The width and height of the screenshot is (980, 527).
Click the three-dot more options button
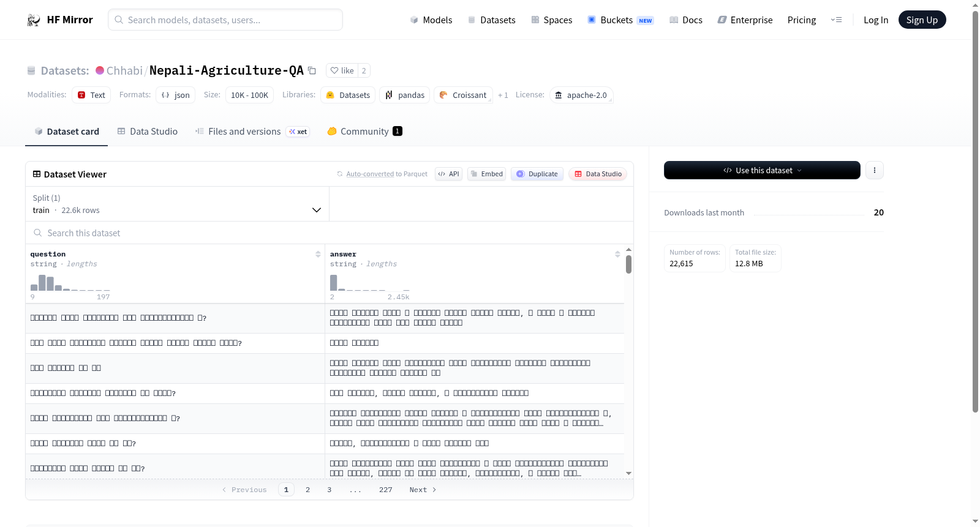pos(875,170)
